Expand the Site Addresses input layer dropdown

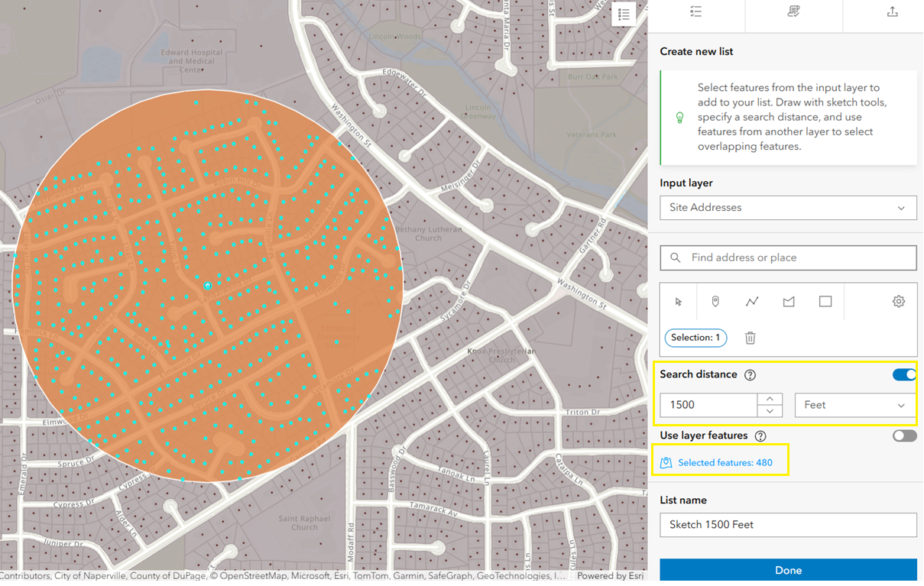pyautogui.click(x=788, y=208)
